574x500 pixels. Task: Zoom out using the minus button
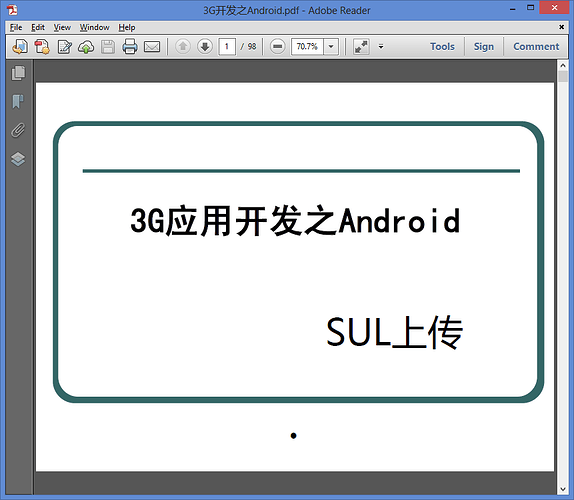coord(277,46)
